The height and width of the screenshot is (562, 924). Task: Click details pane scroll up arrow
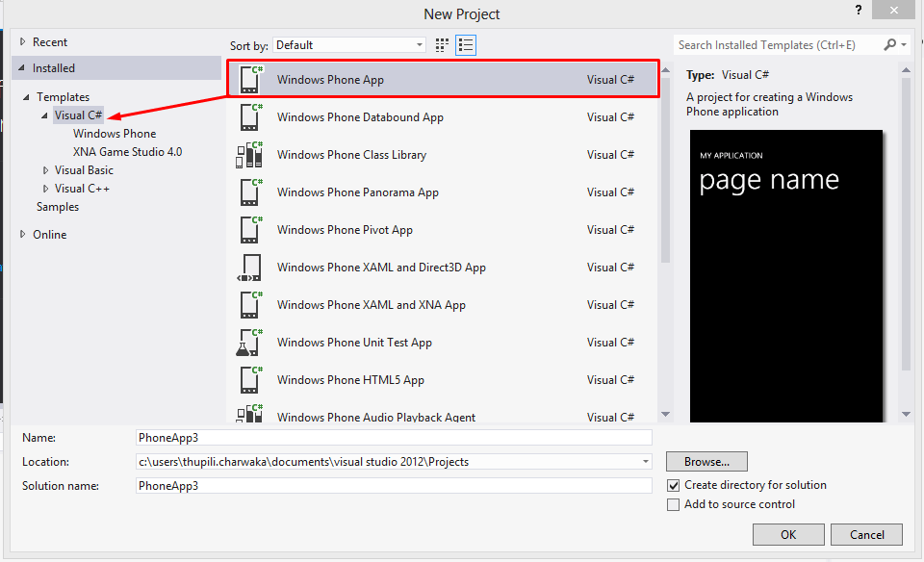(907, 70)
